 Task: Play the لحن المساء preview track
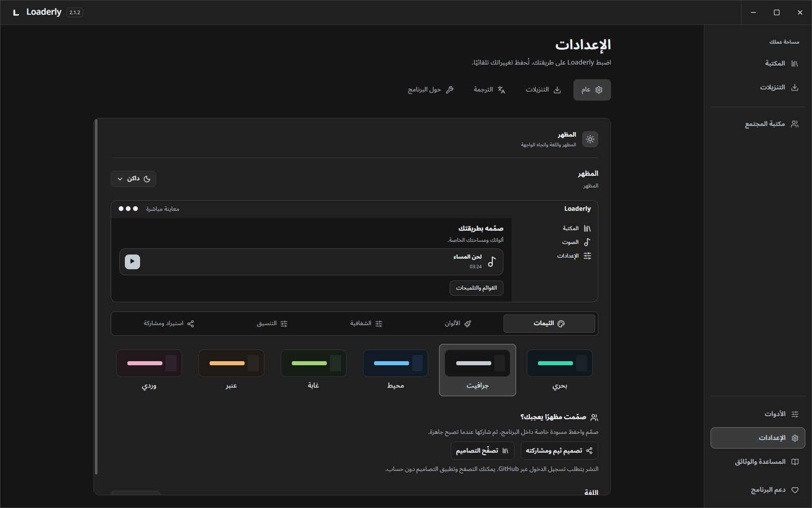132,262
